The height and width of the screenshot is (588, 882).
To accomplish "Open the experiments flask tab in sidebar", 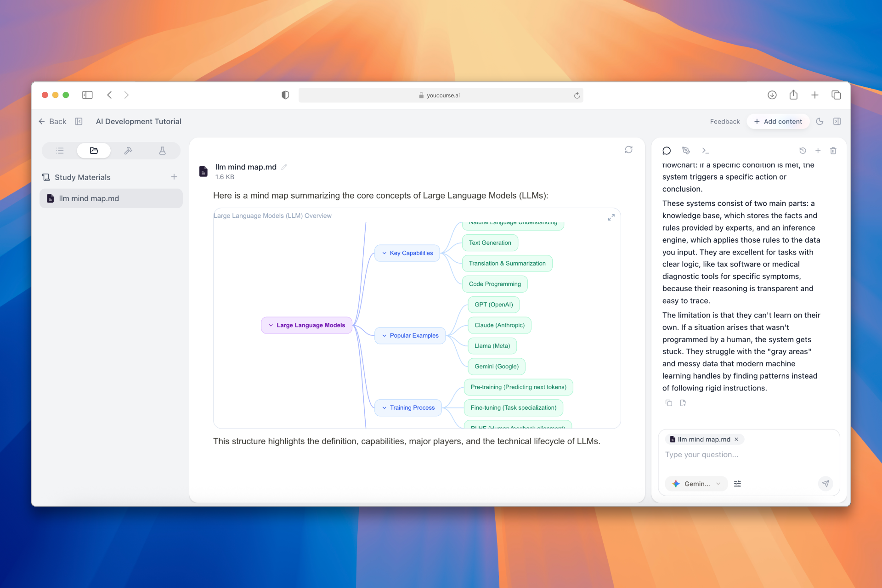I will (x=162, y=151).
